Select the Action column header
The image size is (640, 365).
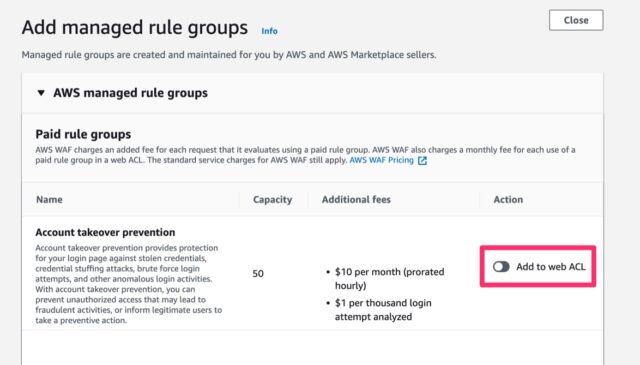508,199
